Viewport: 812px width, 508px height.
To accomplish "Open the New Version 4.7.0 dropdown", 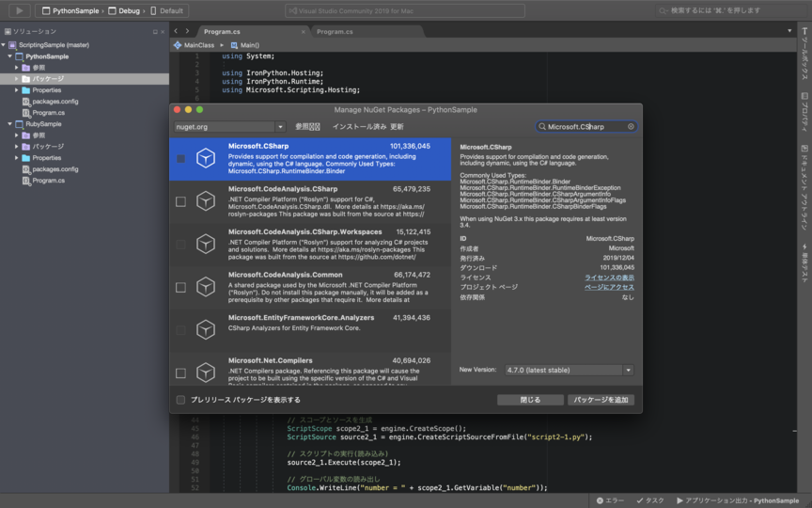I will [x=570, y=370].
